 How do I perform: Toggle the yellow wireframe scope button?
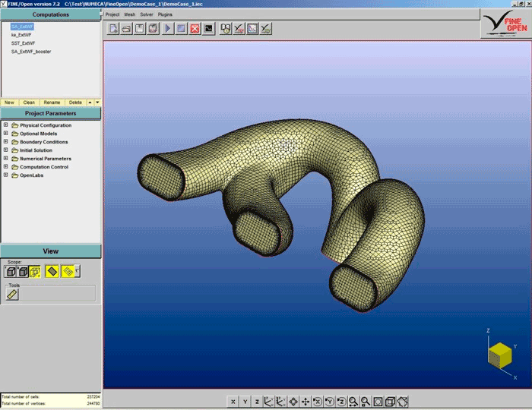pyautogui.click(x=34, y=271)
